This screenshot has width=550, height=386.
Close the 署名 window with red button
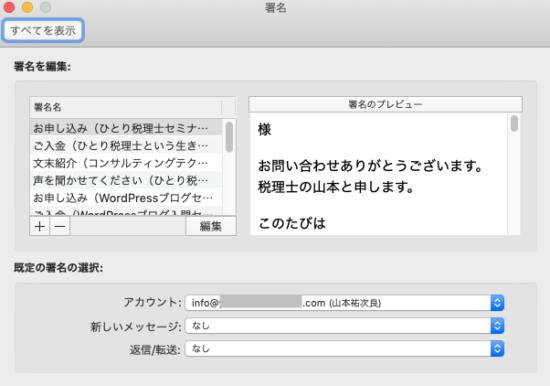9,7
